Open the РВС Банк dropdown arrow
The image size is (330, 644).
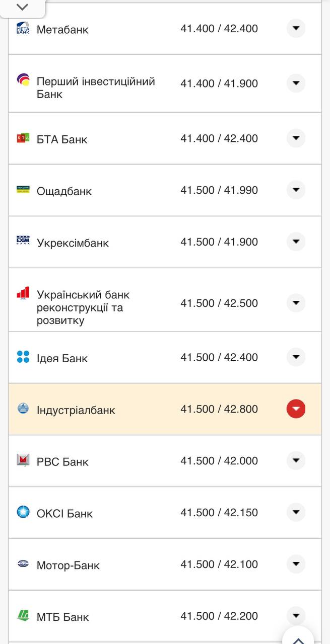[296, 460]
